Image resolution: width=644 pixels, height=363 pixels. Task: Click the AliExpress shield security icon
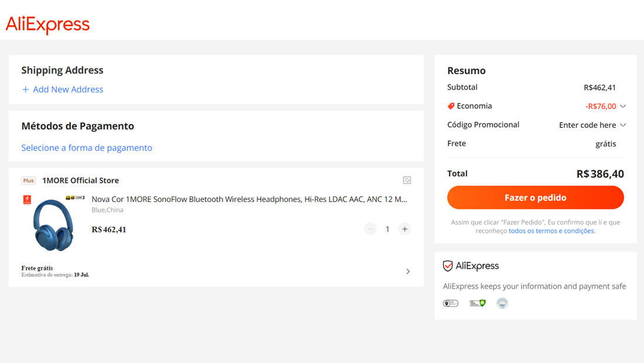point(448,266)
